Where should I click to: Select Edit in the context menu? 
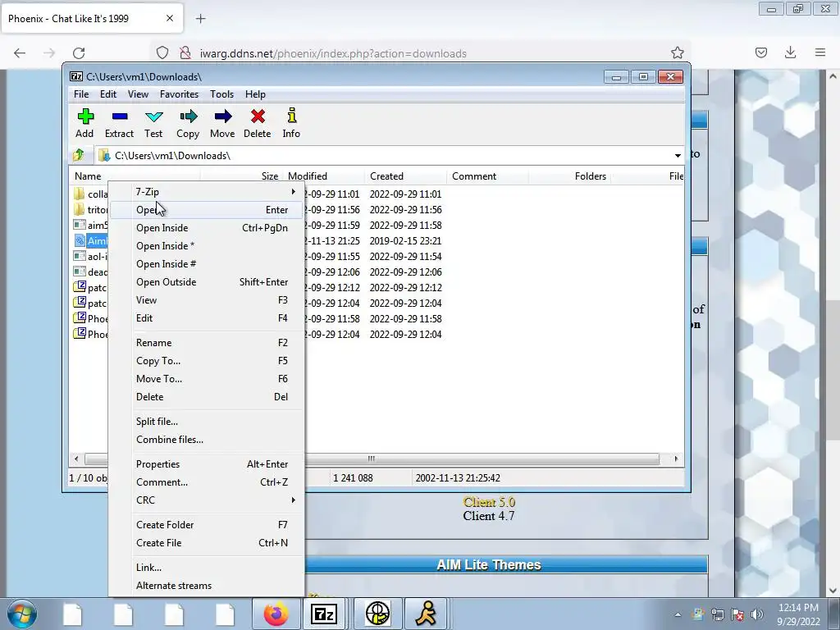[x=207, y=318]
